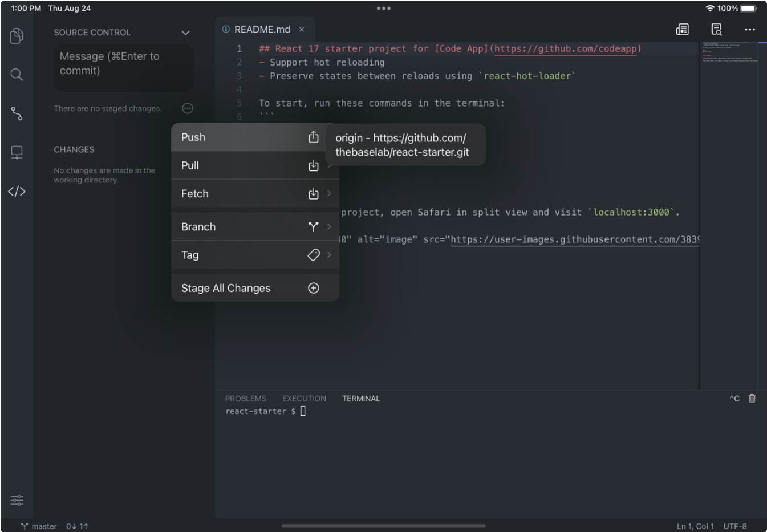Click the 1:00 PM clock in status bar

point(26,9)
